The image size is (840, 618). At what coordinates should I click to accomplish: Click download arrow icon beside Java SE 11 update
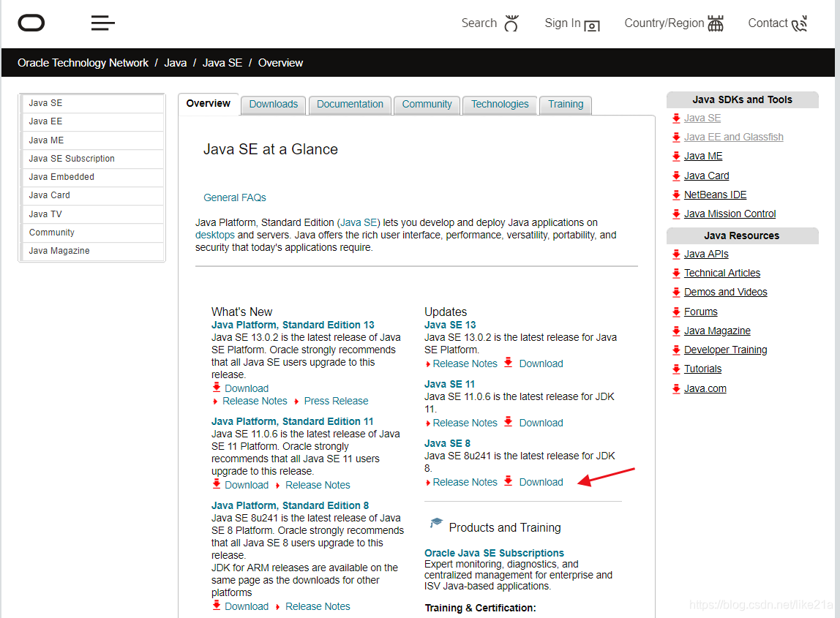509,421
